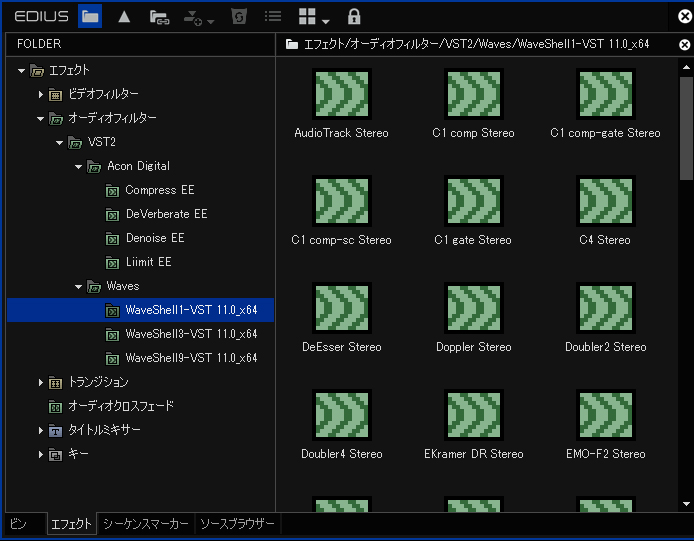Image resolution: width=694 pixels, height=541 pixels.
Task: Click the move up folder arrow icon
Action: click(x=124, y=16)
